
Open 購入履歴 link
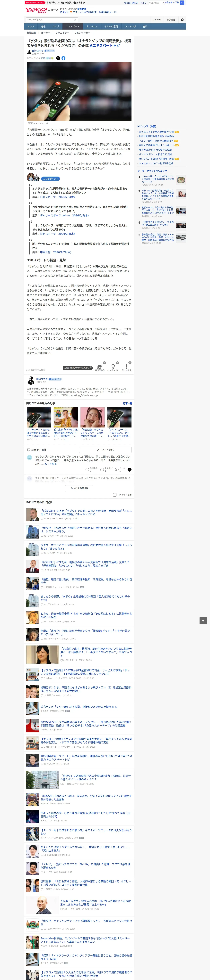coord(171,20)
